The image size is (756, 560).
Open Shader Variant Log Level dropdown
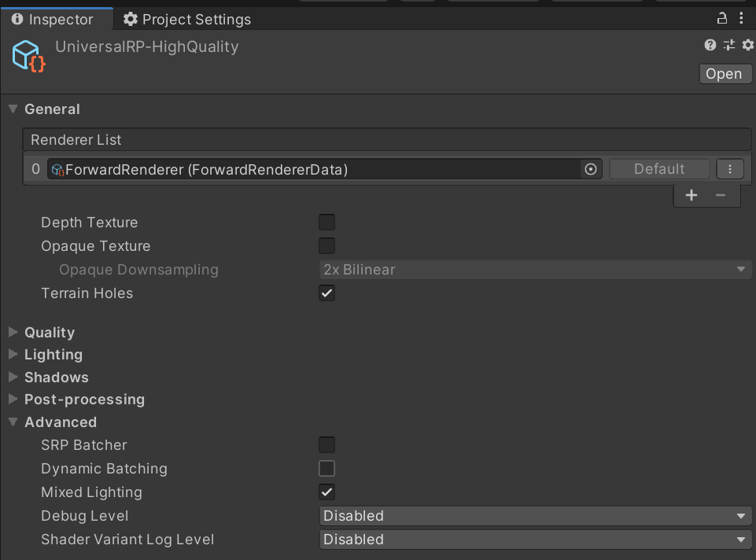(535, 540)
